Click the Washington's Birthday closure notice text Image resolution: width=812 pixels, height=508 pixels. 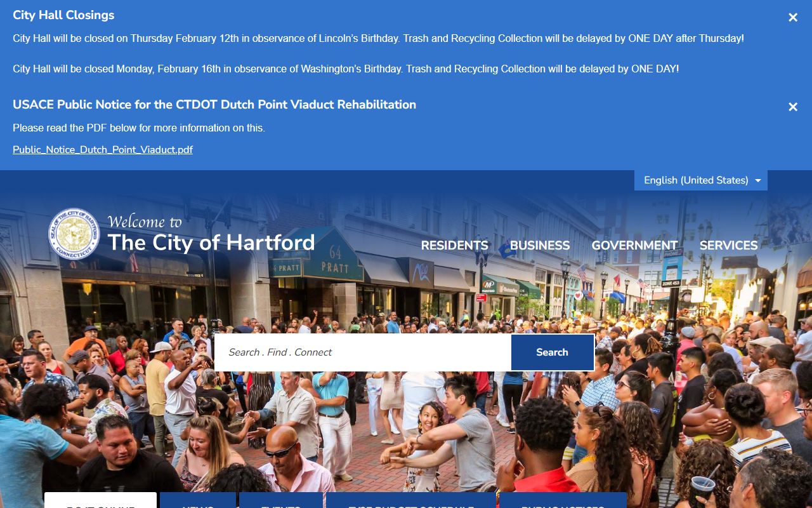346,69
